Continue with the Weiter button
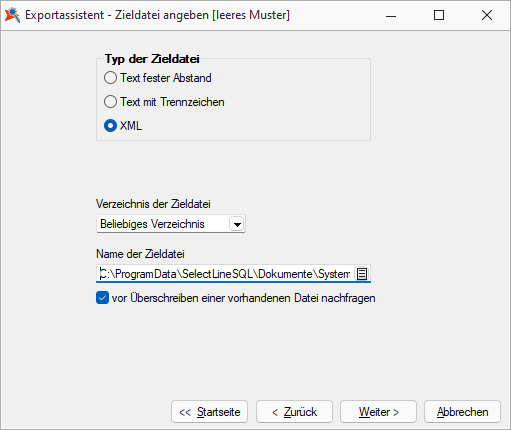Image resolution: width=511 pixels, height=430 pixels. [378, 412]
